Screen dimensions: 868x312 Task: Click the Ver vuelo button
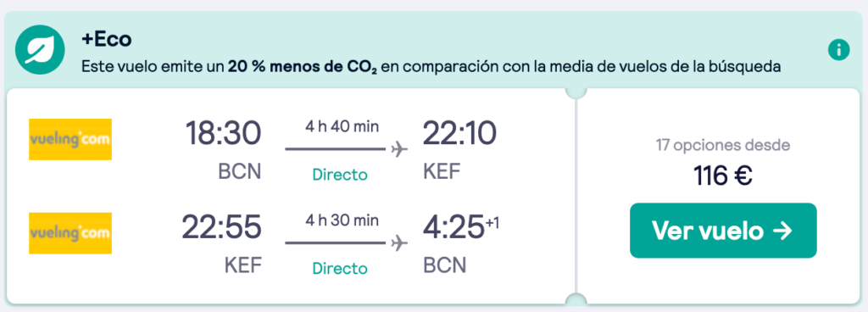723,231
